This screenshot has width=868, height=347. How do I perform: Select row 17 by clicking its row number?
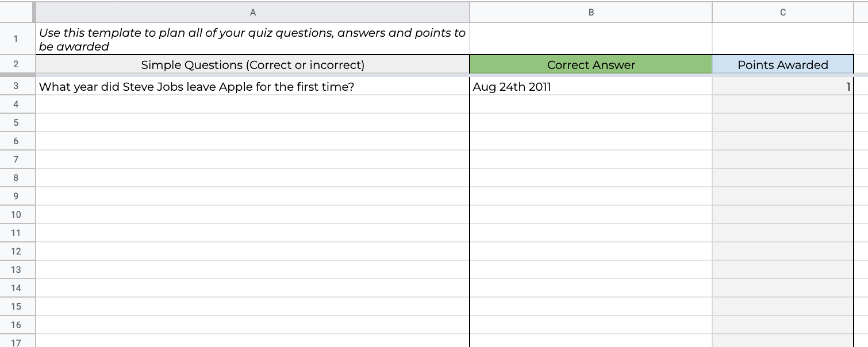tap(17, 342)
